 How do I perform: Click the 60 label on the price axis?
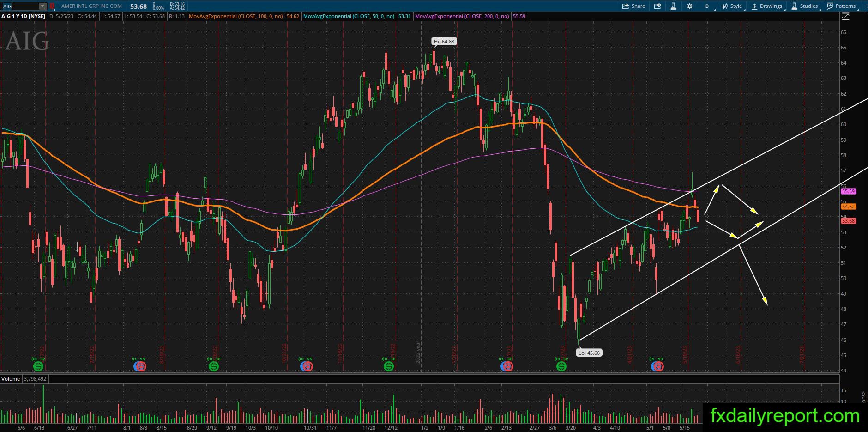[x=844, y=124]
